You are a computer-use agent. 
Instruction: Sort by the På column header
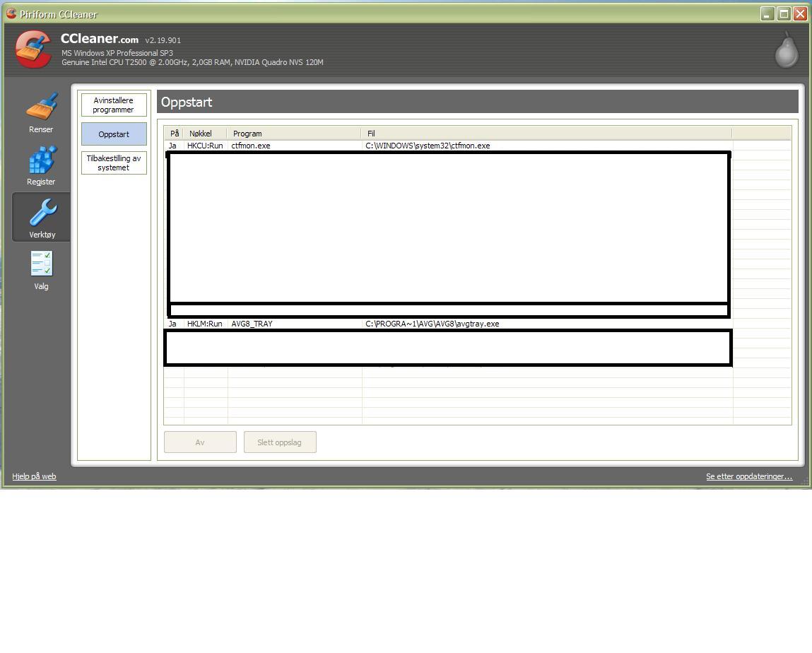click(175, 133)
